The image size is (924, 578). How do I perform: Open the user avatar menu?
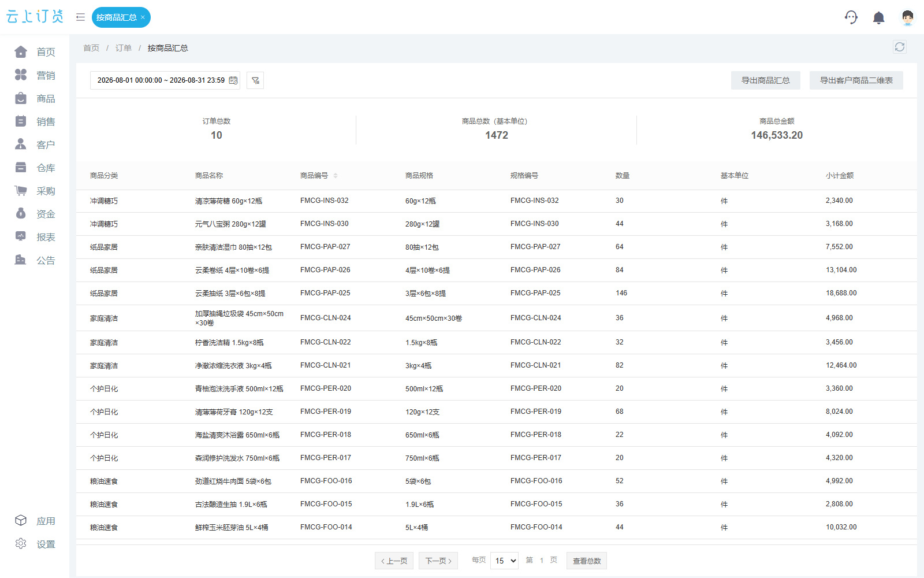pyautogui.click(x=907, y=18)
